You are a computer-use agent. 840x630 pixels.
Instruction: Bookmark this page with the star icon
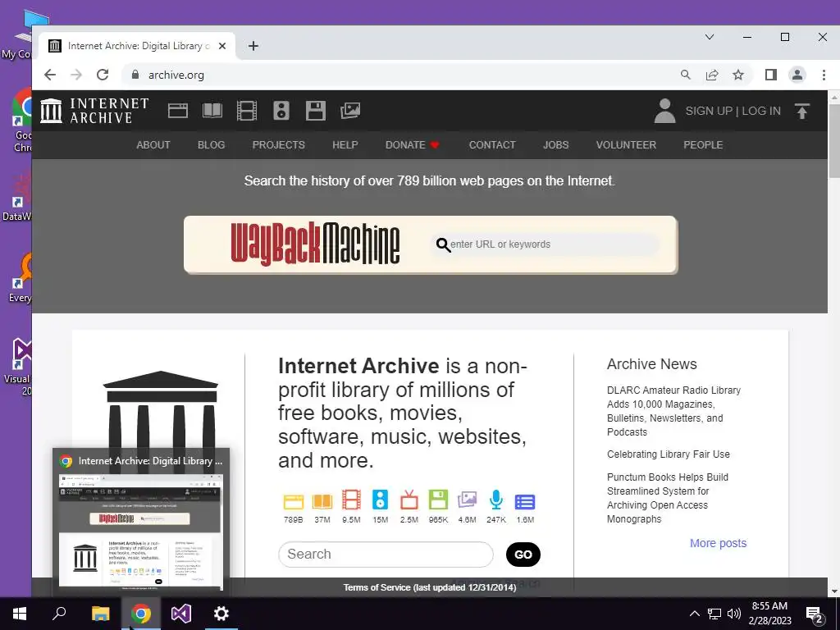click(x=738, y=75)
